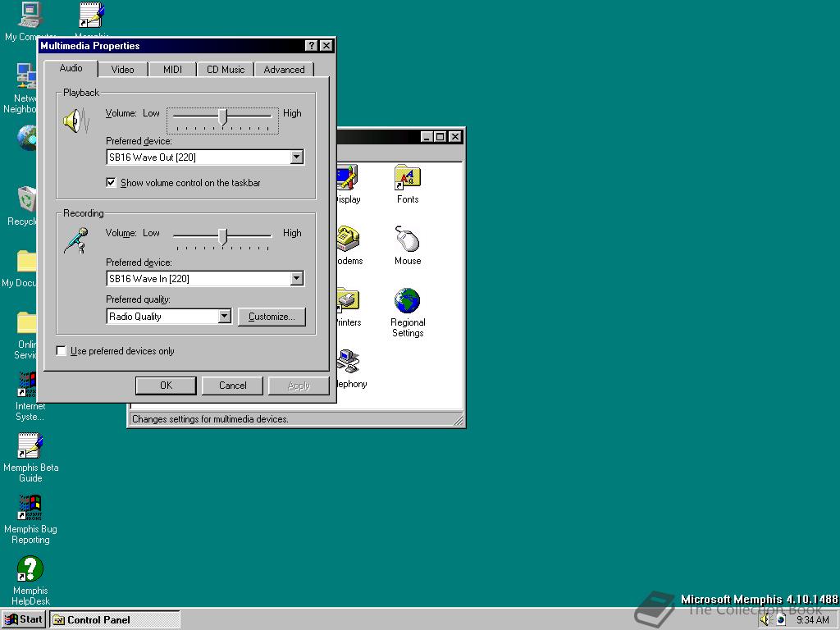Image resolution: width=840 pixels, height=630 pixels.
Task: Open the Start menu
Action: tap(24, 620)
